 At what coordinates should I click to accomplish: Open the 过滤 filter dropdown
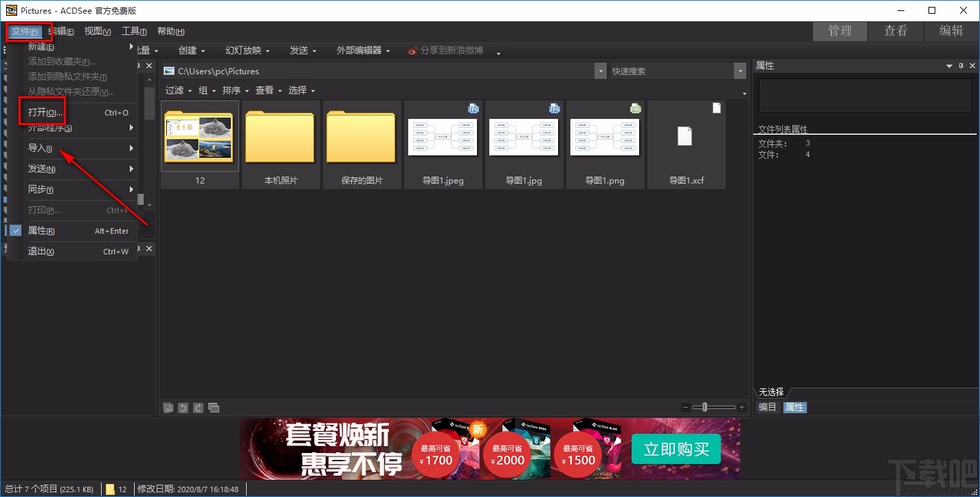click(175, 90)
